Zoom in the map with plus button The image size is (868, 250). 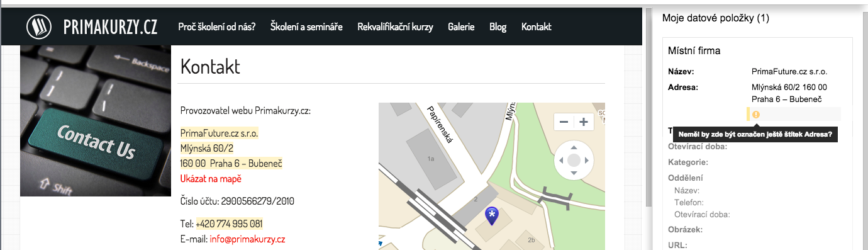(584, 122)
